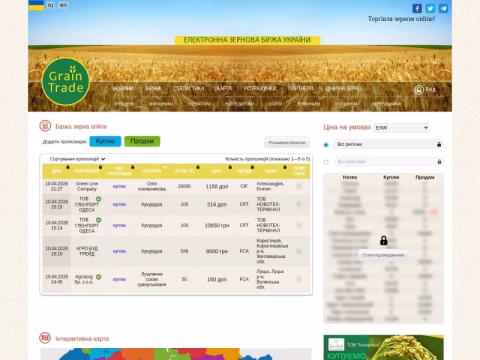
Task: Open the EXW price terms dropdown
Action: pyautogui.click(x=401, y=128)
